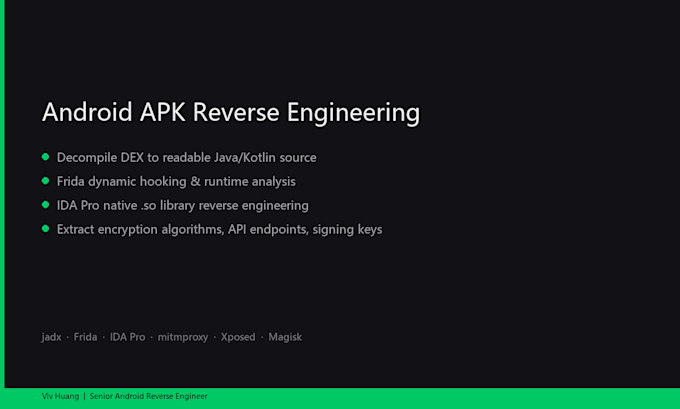Click the 'Decompile DEX to readable Java/Kotlin source' line
The width and height of the screenshot is (680, 409).
click(x=186, y=157)
